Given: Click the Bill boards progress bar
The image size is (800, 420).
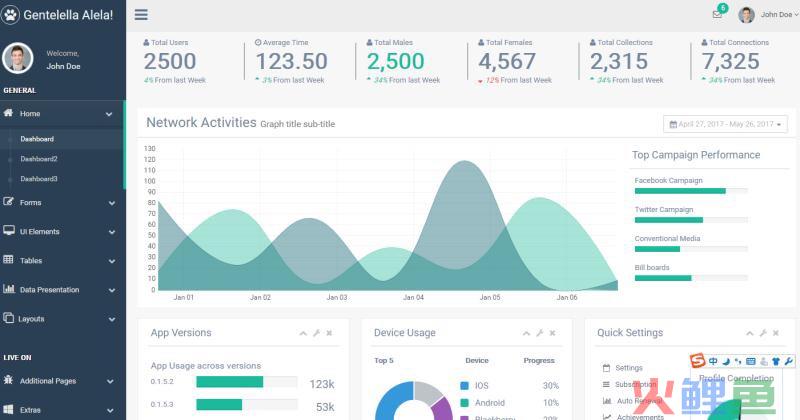Looking at the screenshot, I should coord(691,278).
